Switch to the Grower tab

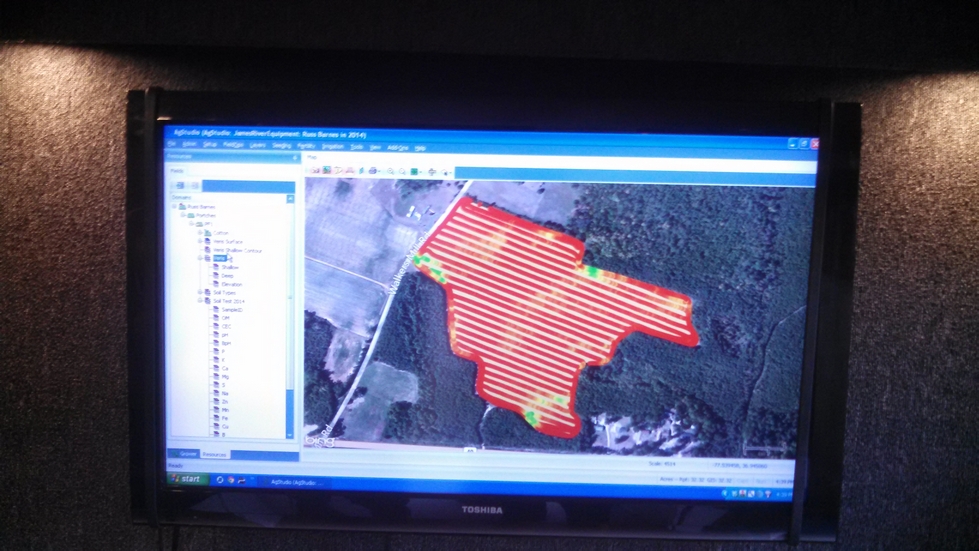(x=188, y=454)
